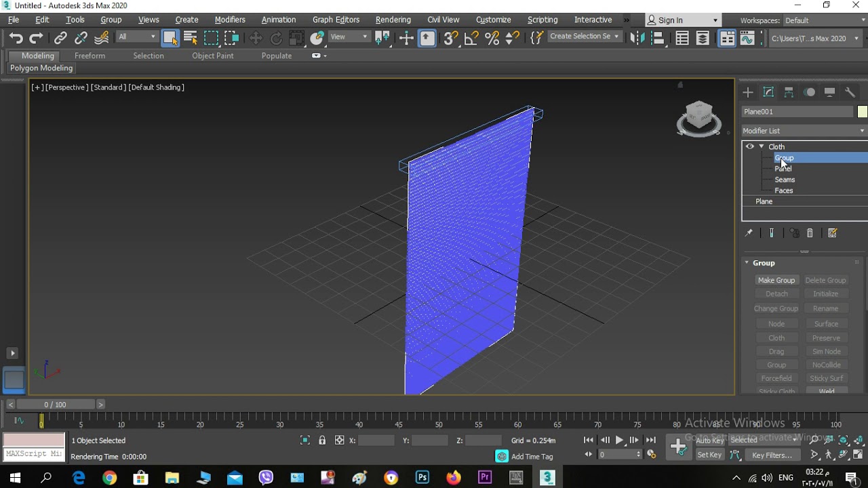The height and width of the screenshot is (488, 868).
Task: Open the Workspaces Default dropdown
Action: point(825,20)
